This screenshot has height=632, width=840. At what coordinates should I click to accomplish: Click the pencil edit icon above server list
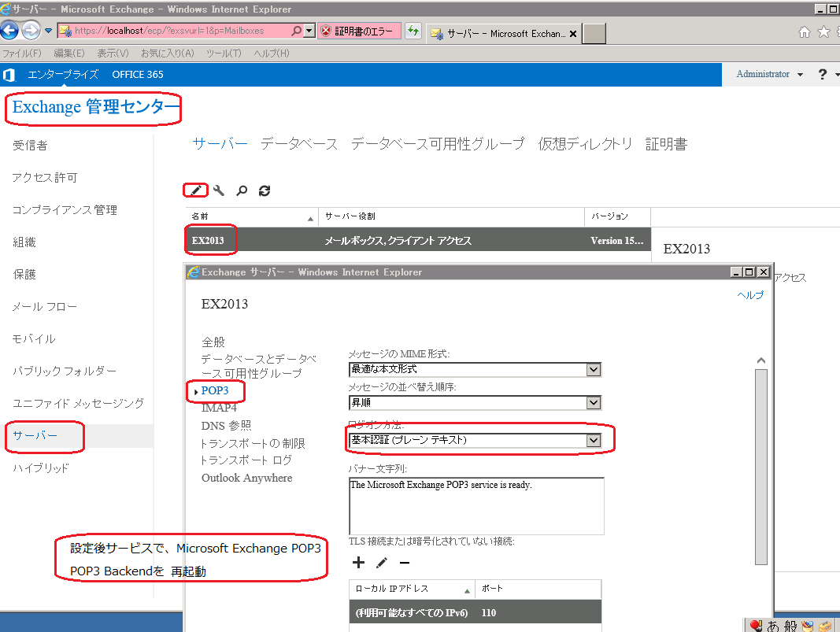tap(196, 190)
